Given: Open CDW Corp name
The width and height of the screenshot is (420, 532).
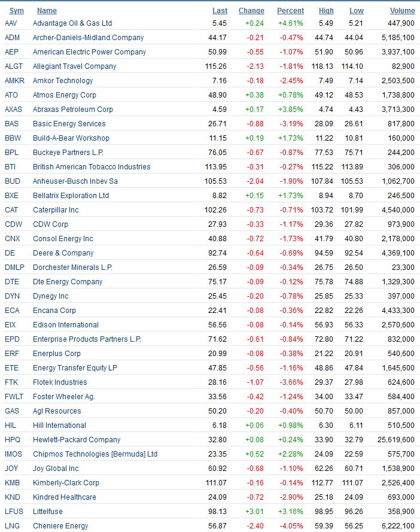Looking at the screenshot, I should [50, 224].
